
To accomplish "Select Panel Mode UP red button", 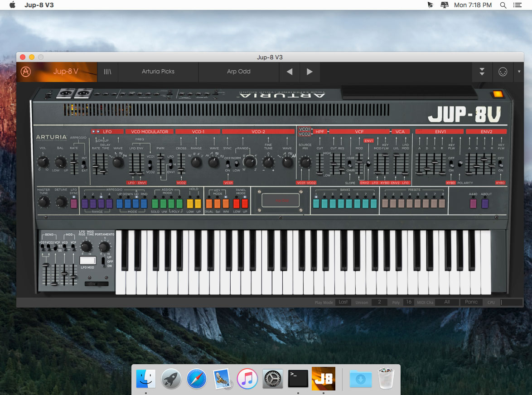I will [x=245, y=203].
